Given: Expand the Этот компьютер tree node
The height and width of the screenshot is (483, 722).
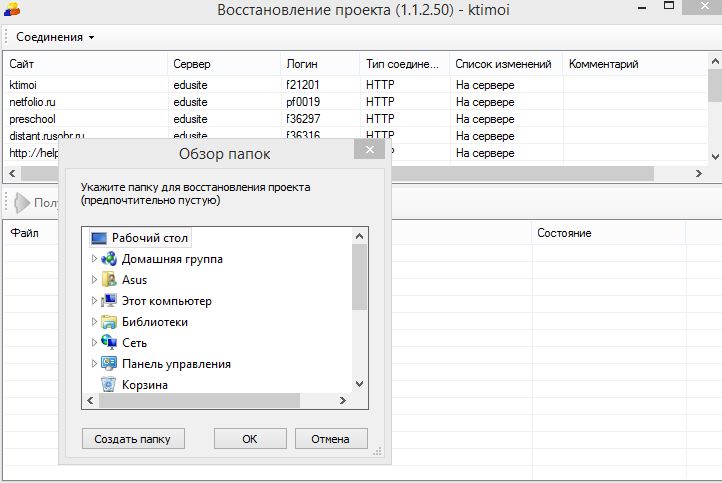Looking at the screenshot, I should click(94, 301).
